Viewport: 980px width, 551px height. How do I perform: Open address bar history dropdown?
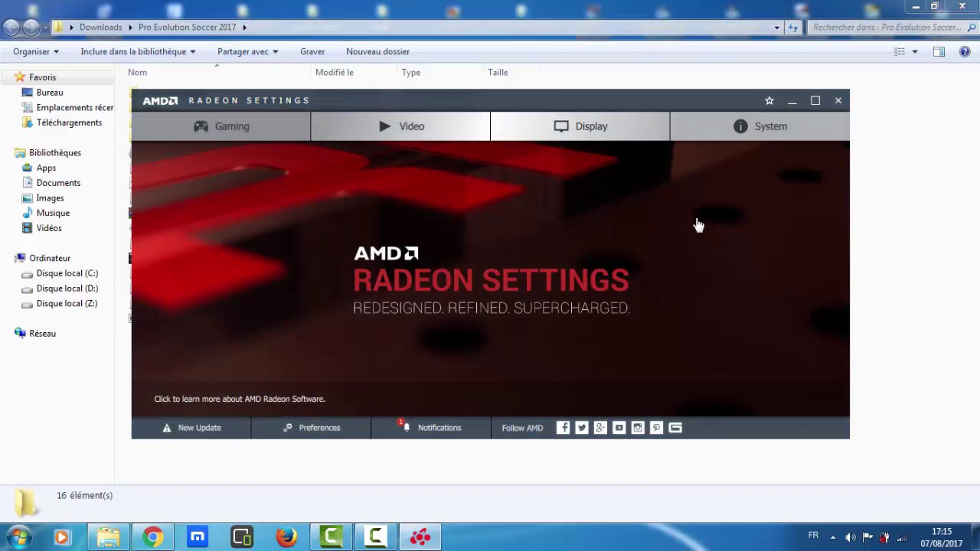tap(776, 28)
